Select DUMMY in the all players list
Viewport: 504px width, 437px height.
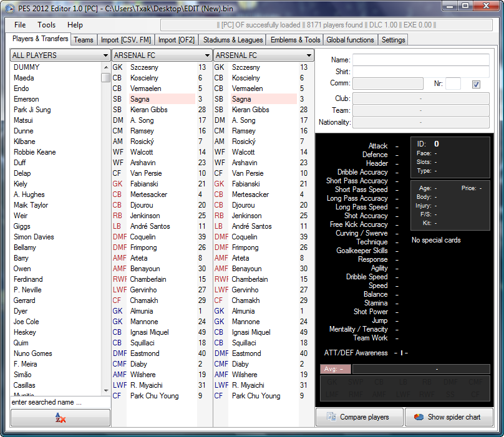point(26,67)
